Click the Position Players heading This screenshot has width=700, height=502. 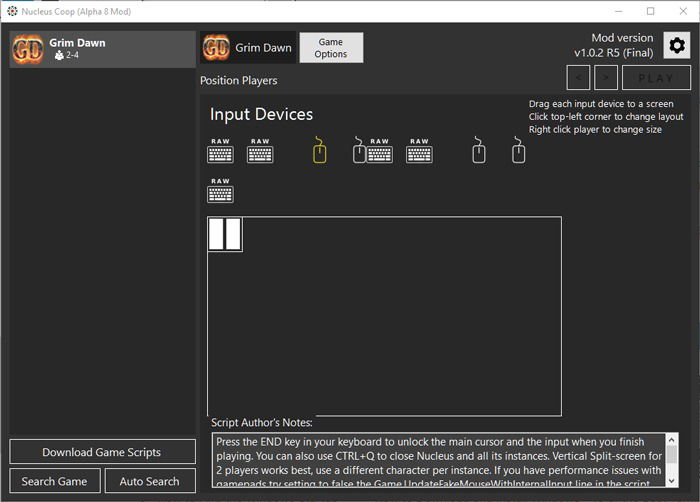[239, 80]
